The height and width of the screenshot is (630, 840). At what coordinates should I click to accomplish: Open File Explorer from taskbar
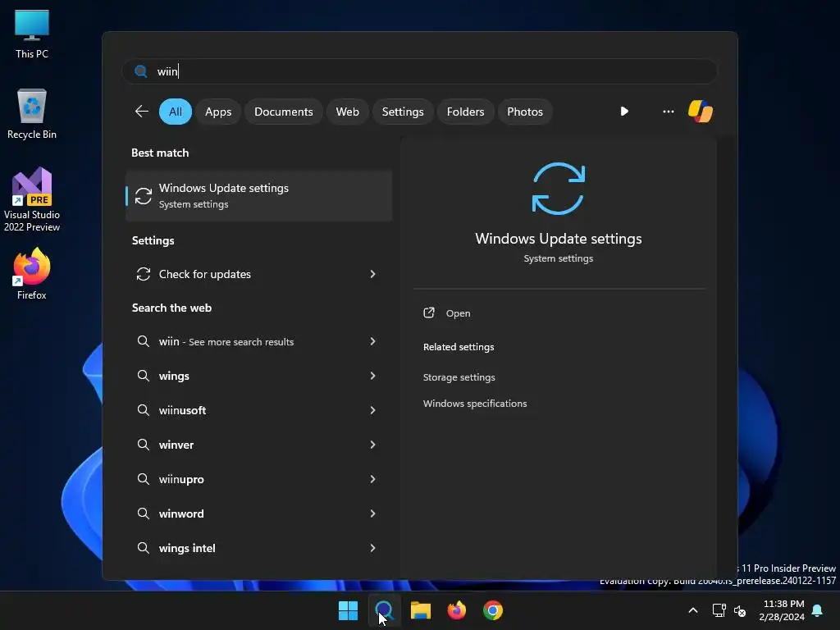click(421, 610)
